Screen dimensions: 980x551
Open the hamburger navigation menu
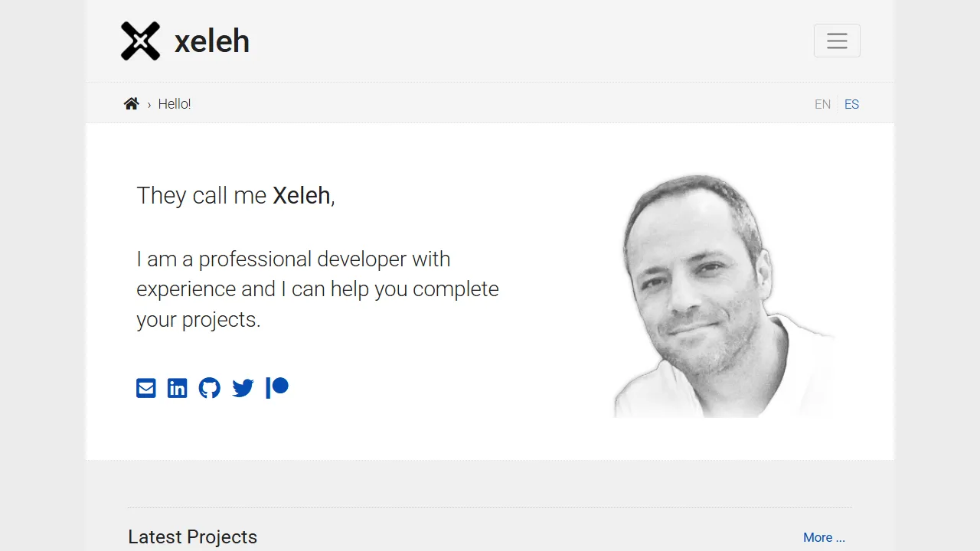(837, 41)
